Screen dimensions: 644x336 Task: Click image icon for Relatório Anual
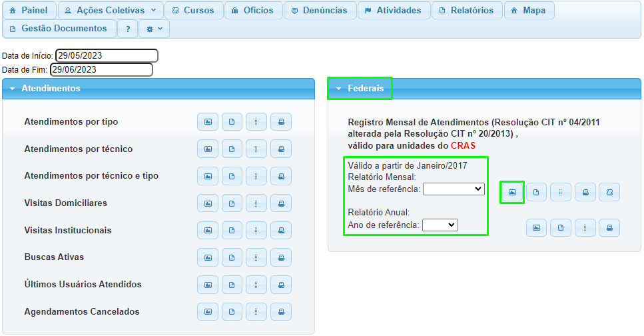coord(536,228)
